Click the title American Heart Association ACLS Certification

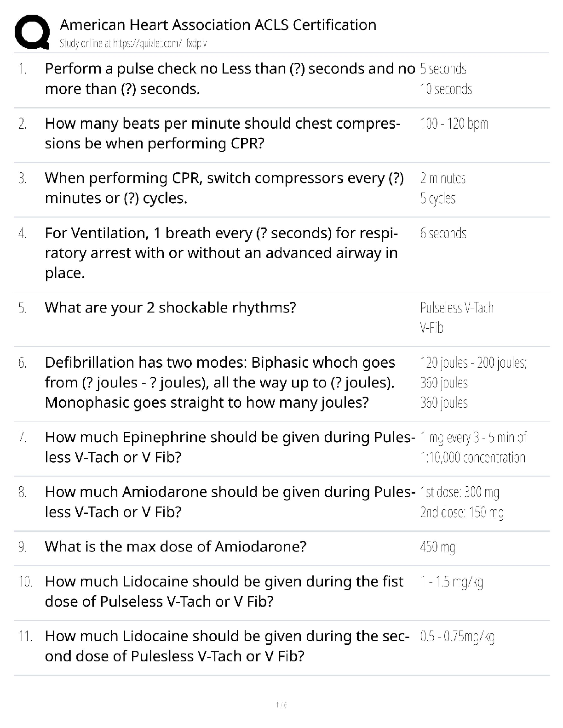click(218, 24)
